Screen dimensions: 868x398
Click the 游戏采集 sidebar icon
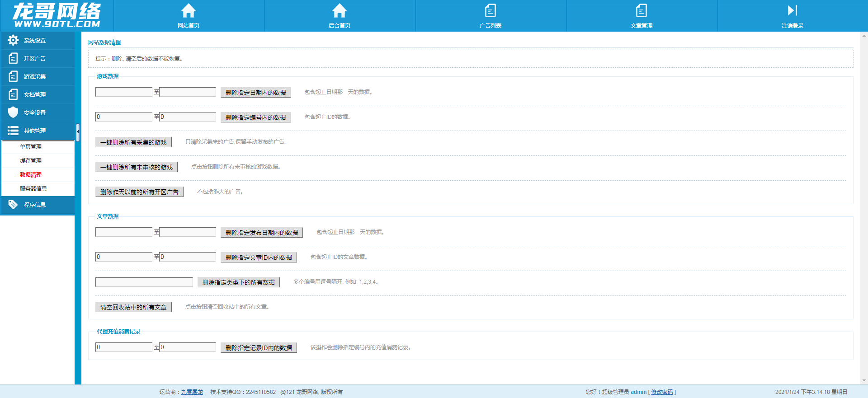[13, 76]
